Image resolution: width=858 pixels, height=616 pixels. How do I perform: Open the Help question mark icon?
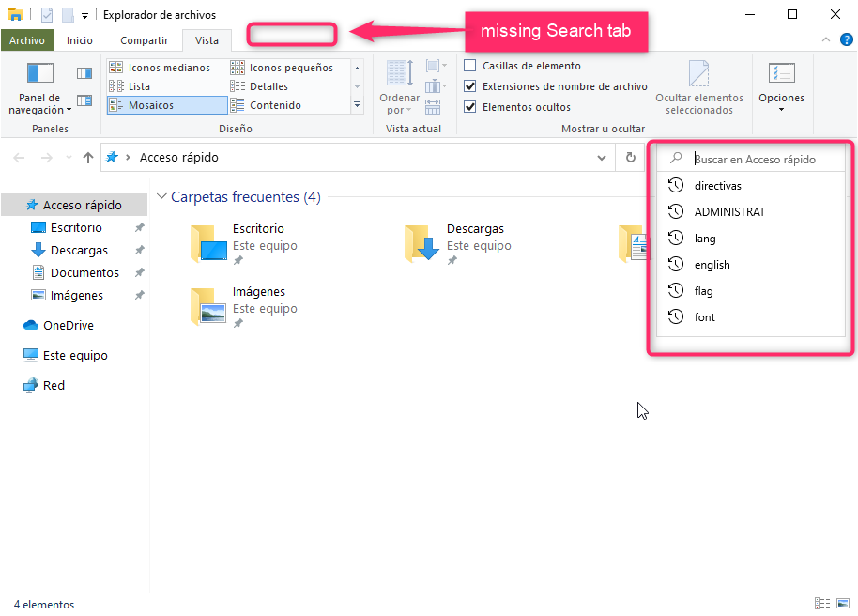[846, 39]
